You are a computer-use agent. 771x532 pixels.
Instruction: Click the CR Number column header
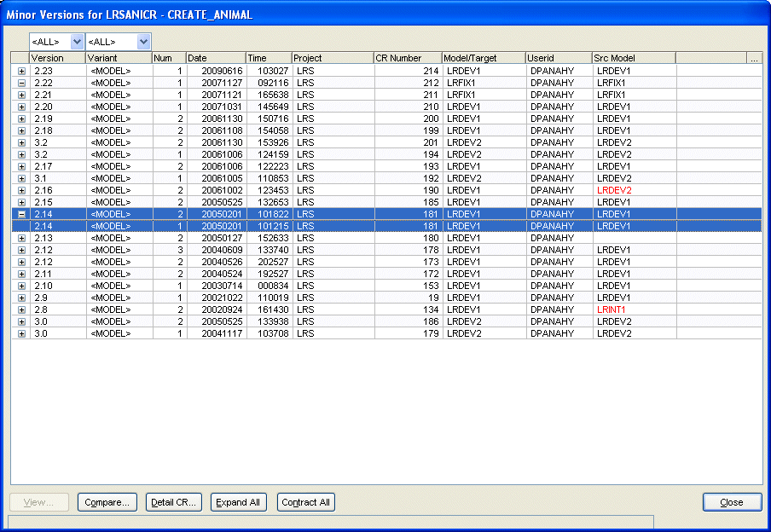(x=407, y=58)
